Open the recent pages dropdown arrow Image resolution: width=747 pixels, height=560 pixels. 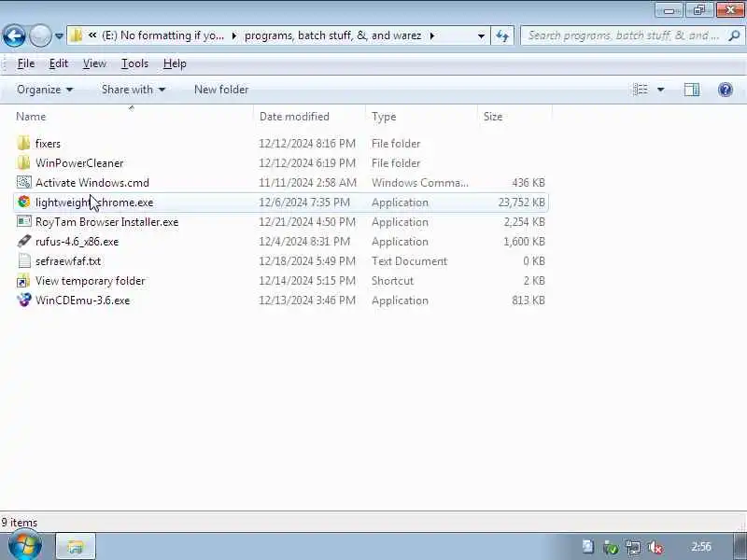point(59,36)
